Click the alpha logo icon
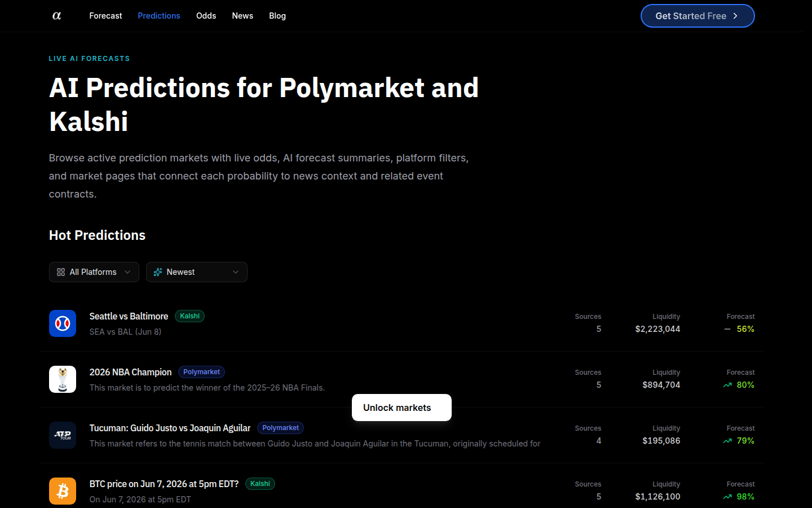The height and width of the screenshot is (508, 812). [x=57, y=16]
